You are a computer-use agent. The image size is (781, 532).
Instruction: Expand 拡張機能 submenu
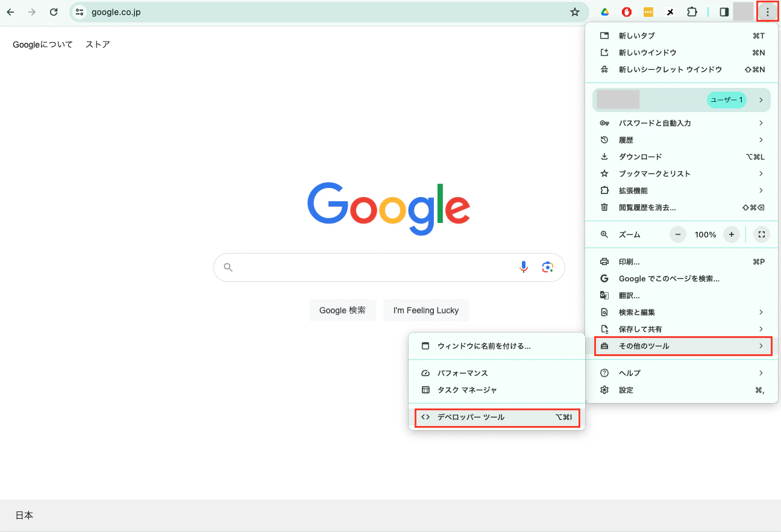[683, 190]
